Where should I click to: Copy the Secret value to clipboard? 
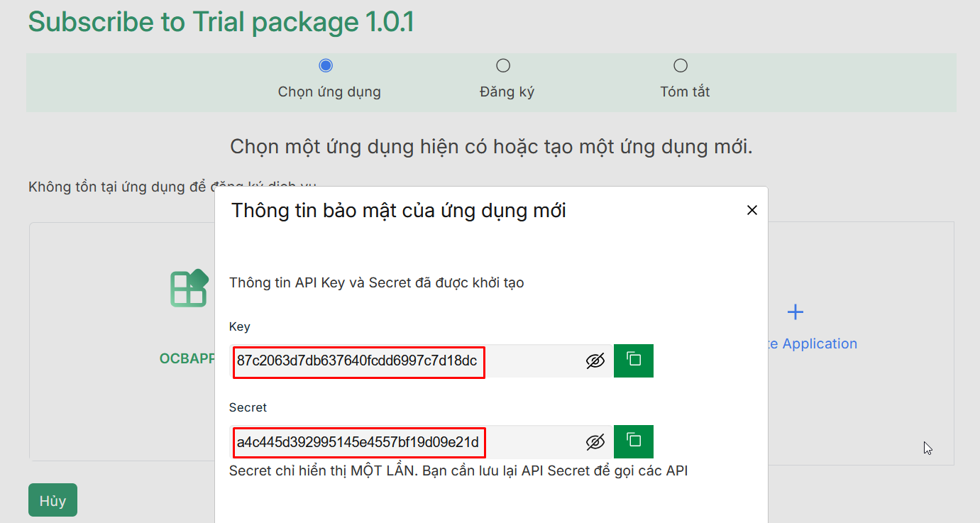(x=633, y=441)
